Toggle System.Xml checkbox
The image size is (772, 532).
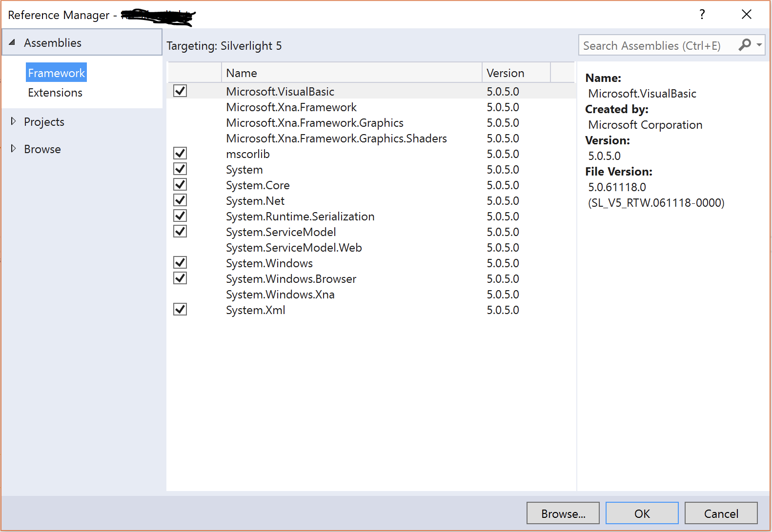point(180,309)
